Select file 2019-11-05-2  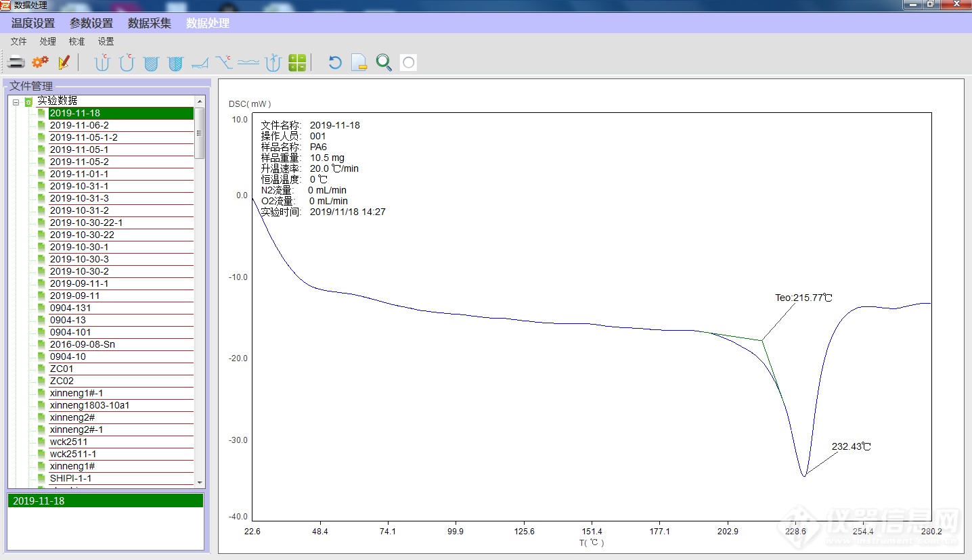click(x=121, y=162)
